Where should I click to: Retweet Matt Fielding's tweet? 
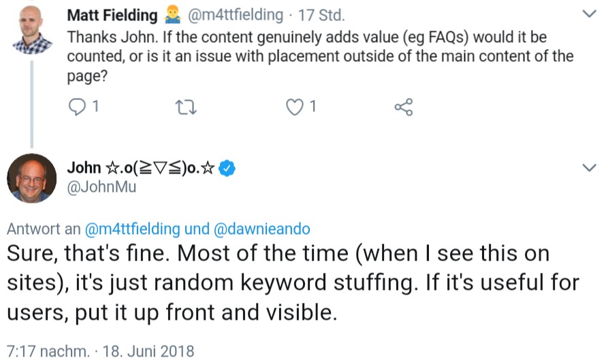(184, 107)
